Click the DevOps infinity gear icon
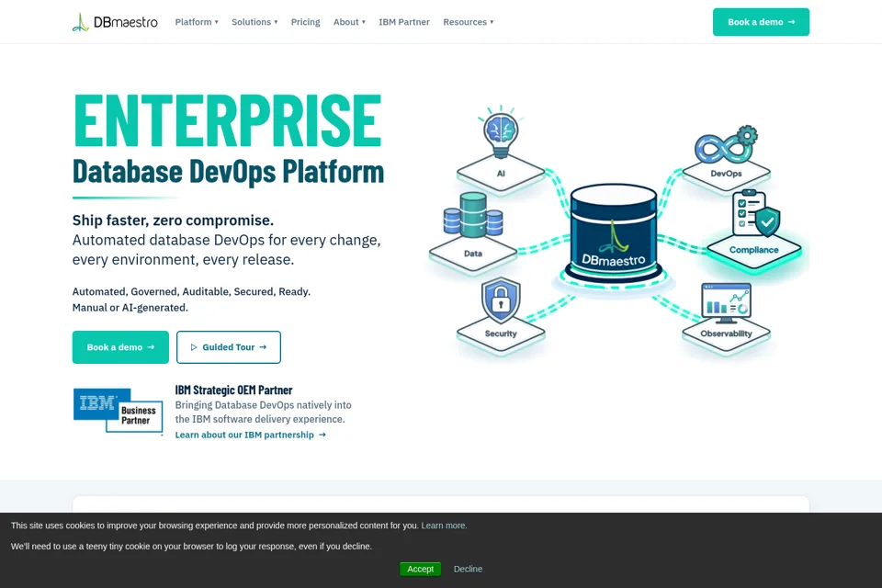 (726, 144)
